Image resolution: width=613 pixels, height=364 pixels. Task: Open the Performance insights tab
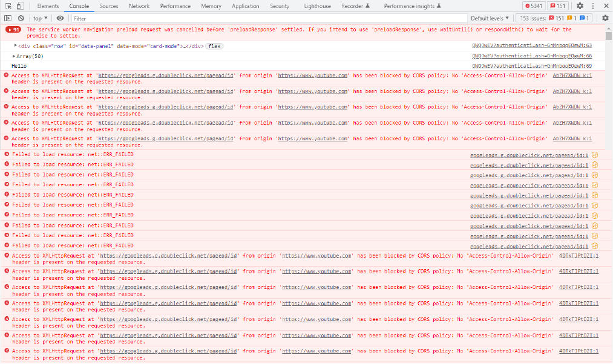point(412,6)
